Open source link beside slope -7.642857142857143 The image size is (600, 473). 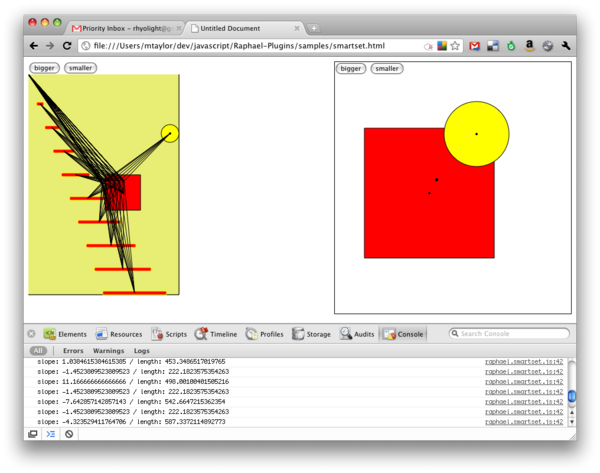tap(524, 401)
